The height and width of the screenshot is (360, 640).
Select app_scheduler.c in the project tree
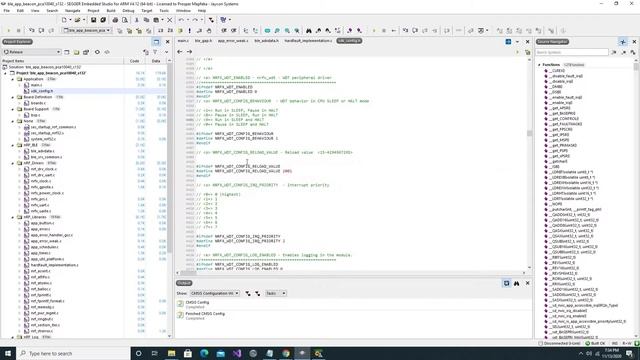44,247
